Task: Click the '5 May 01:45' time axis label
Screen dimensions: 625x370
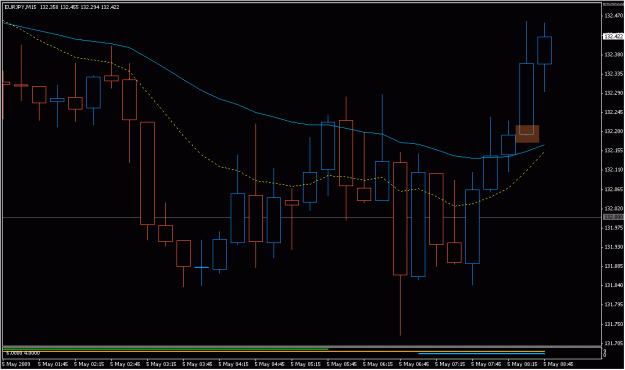Action: coord(53,364)
